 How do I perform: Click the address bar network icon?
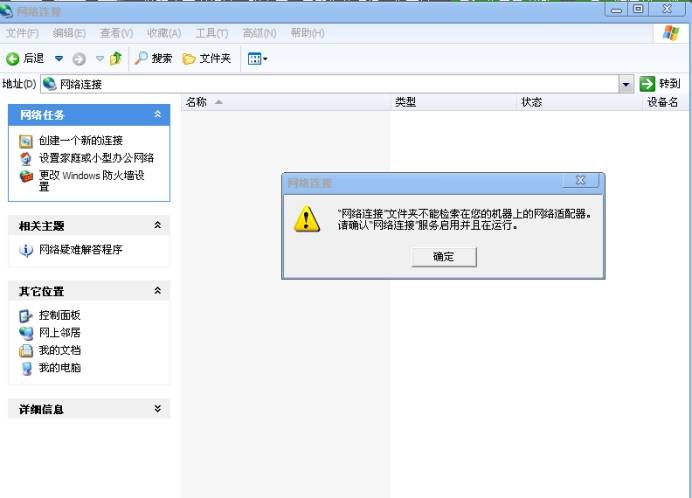(x=49, y=83)
